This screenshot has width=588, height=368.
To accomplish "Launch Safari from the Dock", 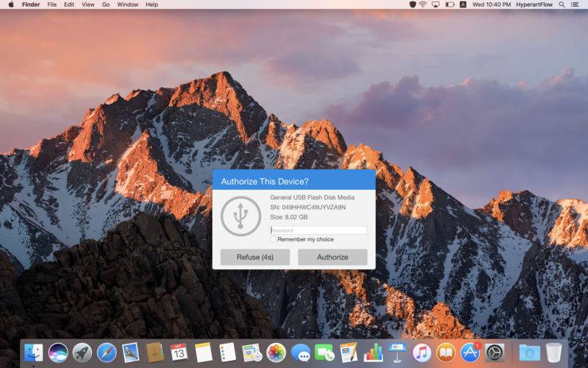I will [107, 353].
